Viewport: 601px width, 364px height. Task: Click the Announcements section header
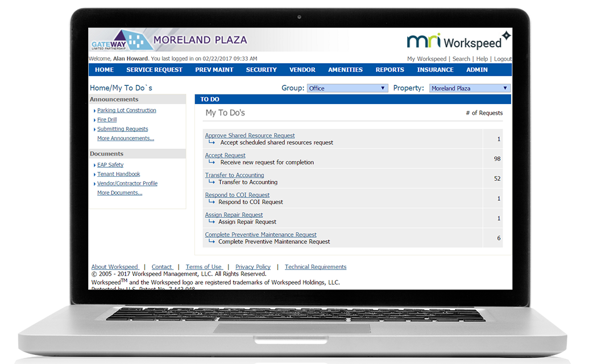click(x=137, y=100)
